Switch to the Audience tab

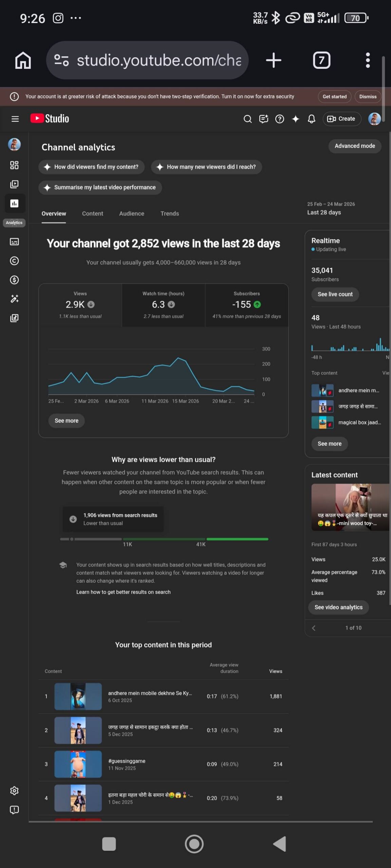tap(131, 214)
